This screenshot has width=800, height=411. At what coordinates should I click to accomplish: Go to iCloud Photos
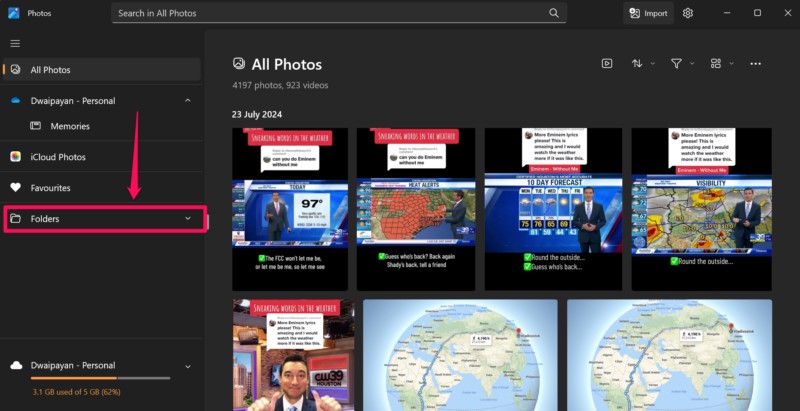pos(57,157)
